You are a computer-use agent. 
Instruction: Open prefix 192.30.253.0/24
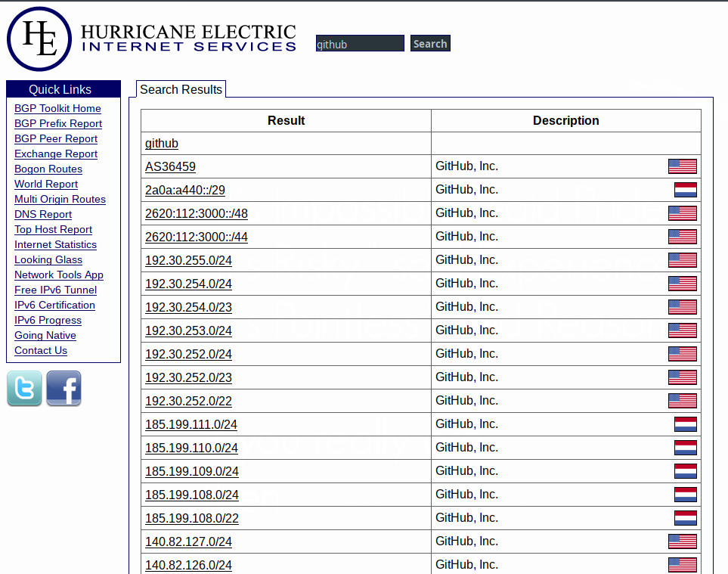coord(188,330)
